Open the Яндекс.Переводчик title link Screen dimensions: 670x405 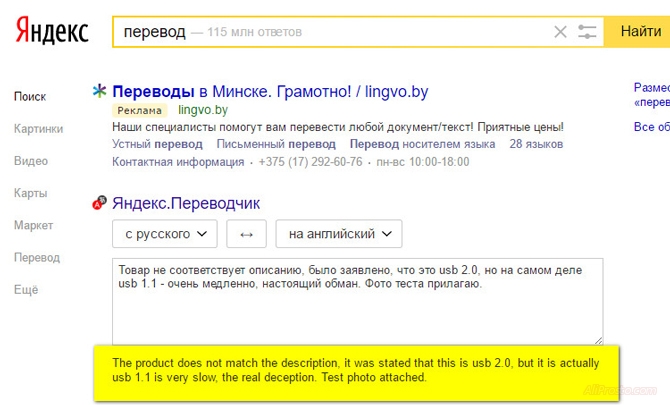click(186, 203)
